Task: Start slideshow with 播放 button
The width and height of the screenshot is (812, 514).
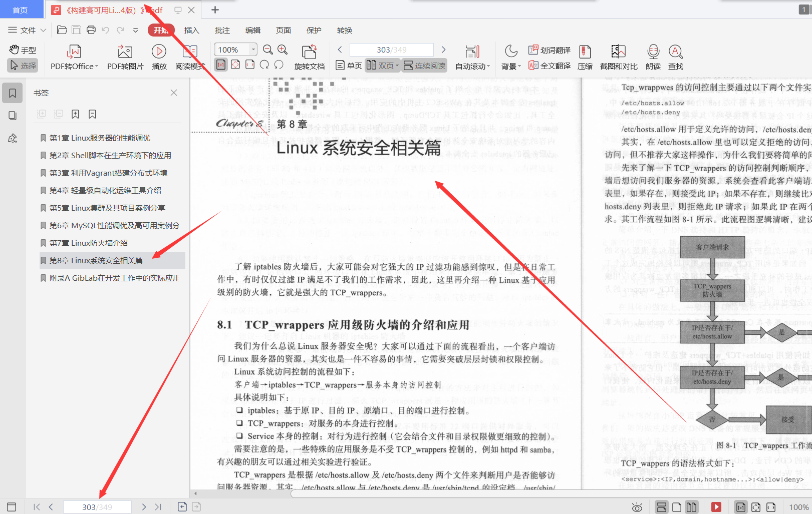Action: [x=159, y=57]
